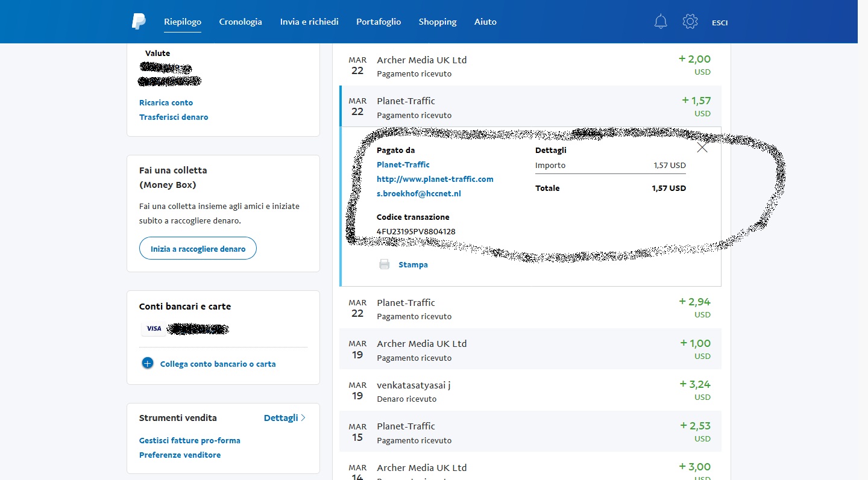Expand venkatasatyasai j +3,24 transaction
The height and width of the screenshot is (480, 868).
pos(530,390)
